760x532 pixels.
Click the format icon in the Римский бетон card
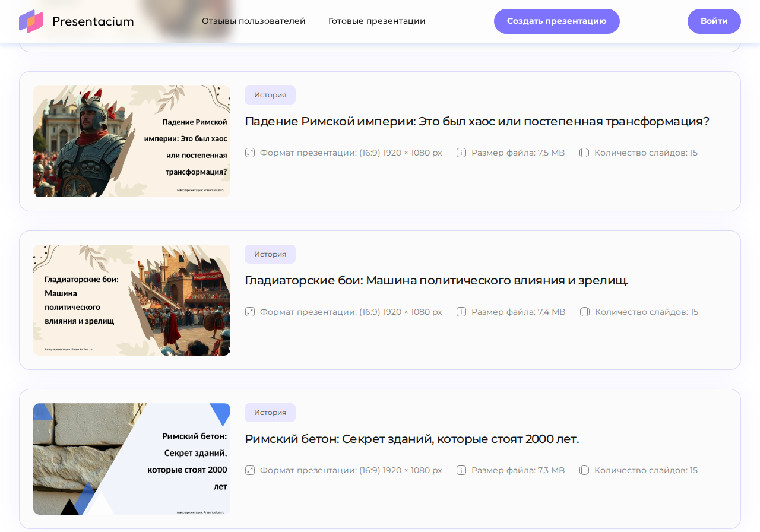tap(250, 470)
